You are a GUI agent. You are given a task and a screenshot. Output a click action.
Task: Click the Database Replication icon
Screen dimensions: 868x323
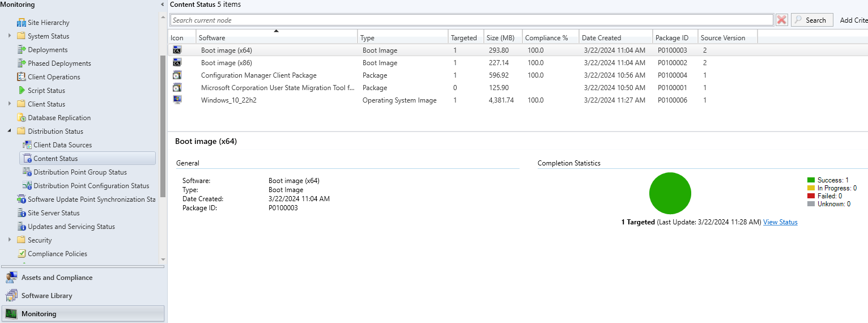pos(22,118)
